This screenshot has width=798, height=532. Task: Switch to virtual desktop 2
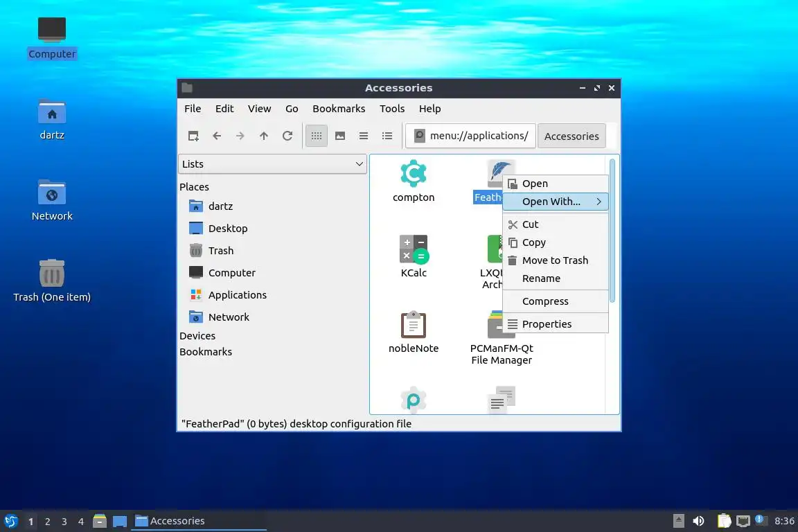(47, 522)
